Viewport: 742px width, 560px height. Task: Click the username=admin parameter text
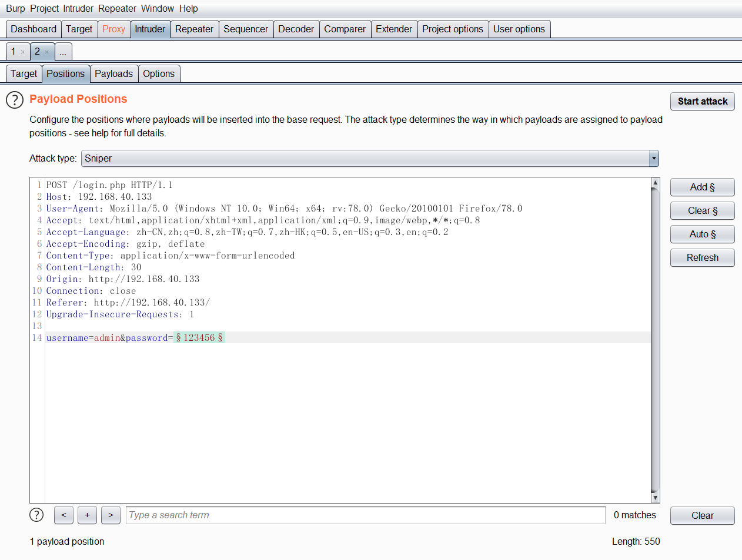point(83,337)
